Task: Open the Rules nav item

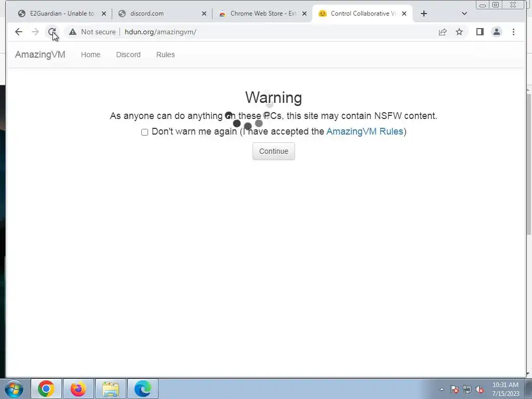Action: point(166,55)
